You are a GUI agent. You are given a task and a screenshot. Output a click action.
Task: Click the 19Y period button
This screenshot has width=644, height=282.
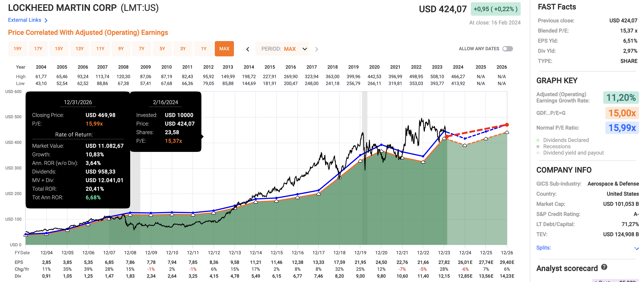[x=17, y=49]
